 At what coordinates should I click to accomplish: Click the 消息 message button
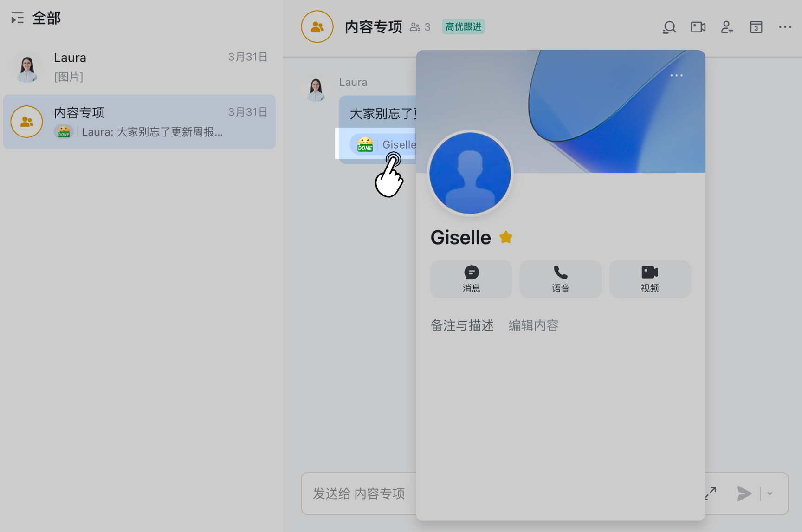click(471, 279)
